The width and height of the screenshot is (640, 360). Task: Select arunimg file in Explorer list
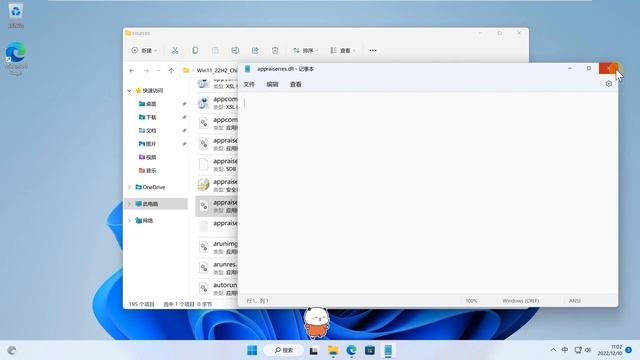point(217,247)
